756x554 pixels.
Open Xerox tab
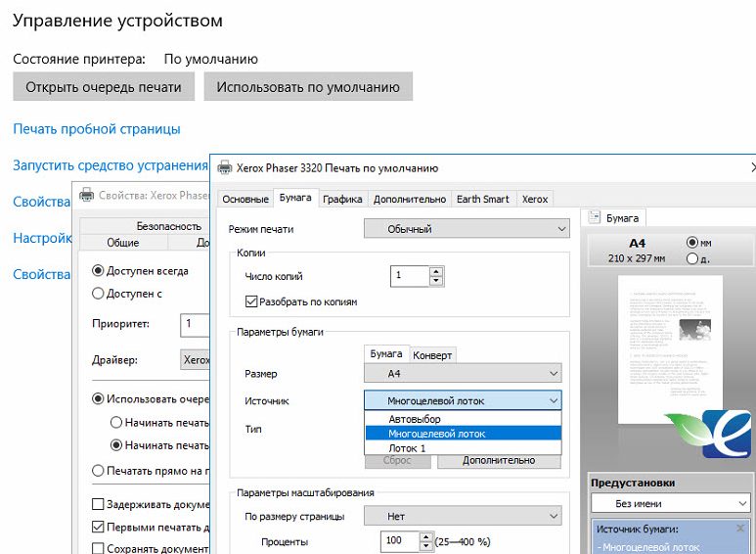coord(535,199)
